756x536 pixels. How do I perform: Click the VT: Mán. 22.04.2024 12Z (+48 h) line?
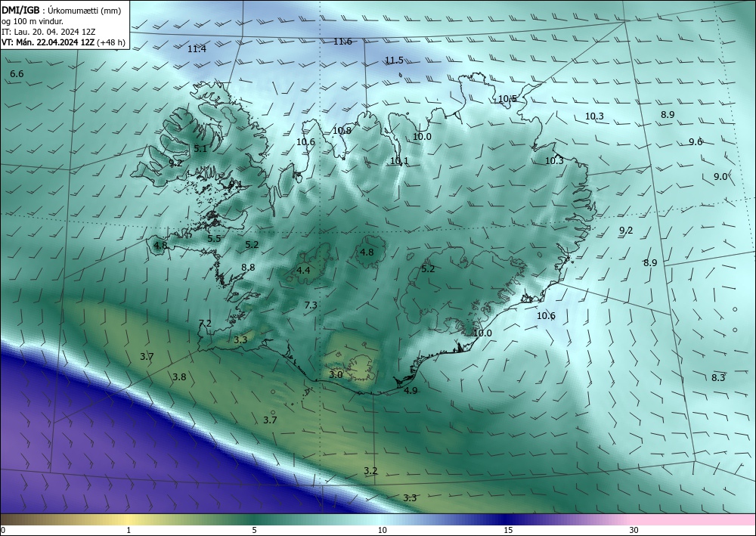tap(64, 42)
